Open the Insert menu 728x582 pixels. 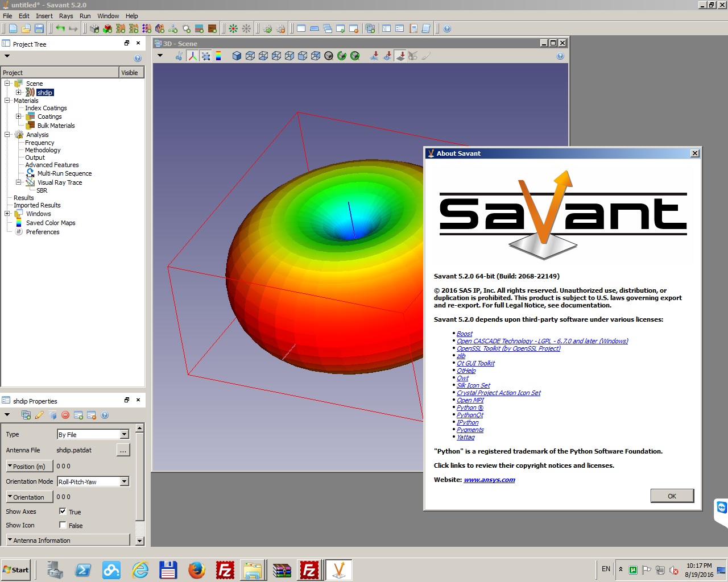tap(44, 16)
